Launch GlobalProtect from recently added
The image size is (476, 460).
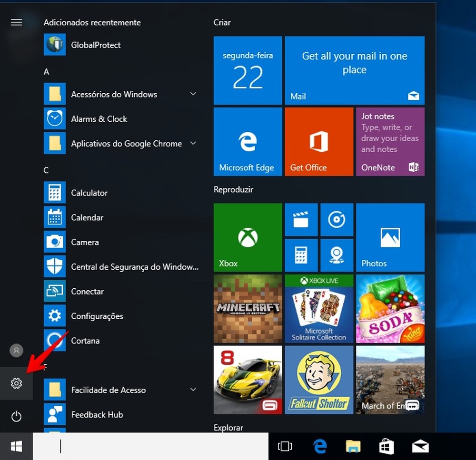point(95,45)
